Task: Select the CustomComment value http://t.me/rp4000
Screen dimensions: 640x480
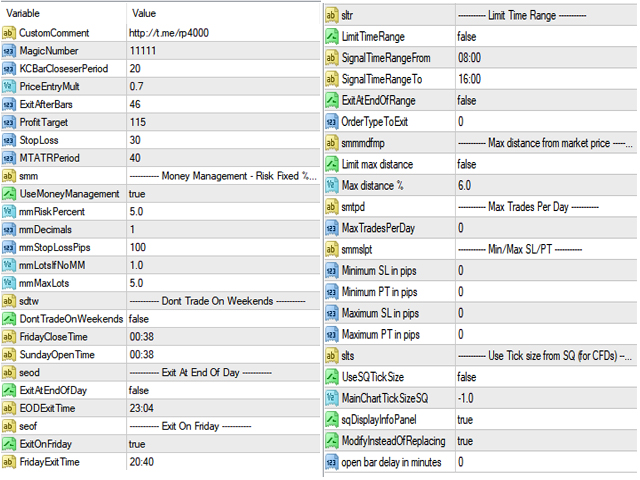Action: pos(169,33)
